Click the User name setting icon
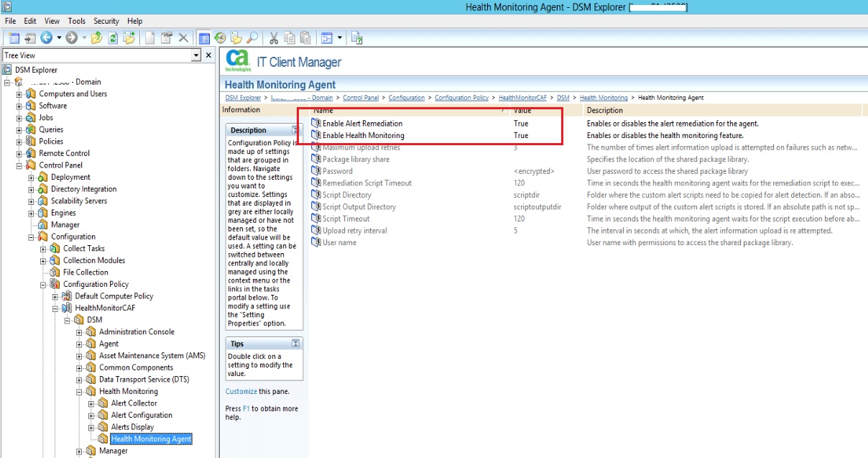Image resolution: width=868 pixels, height=458 pixels. 316,242
